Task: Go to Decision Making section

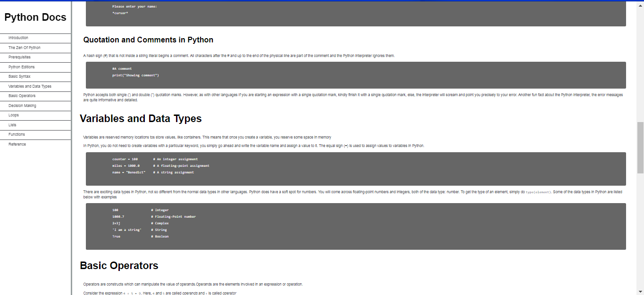Action: [x=22, y=106]
